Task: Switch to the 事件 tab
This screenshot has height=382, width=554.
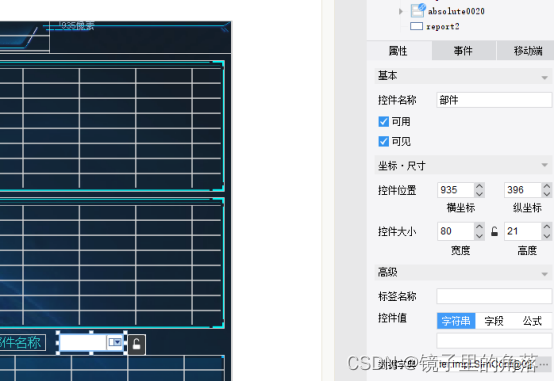Action: pyautogui.click(x=463, y=51)
